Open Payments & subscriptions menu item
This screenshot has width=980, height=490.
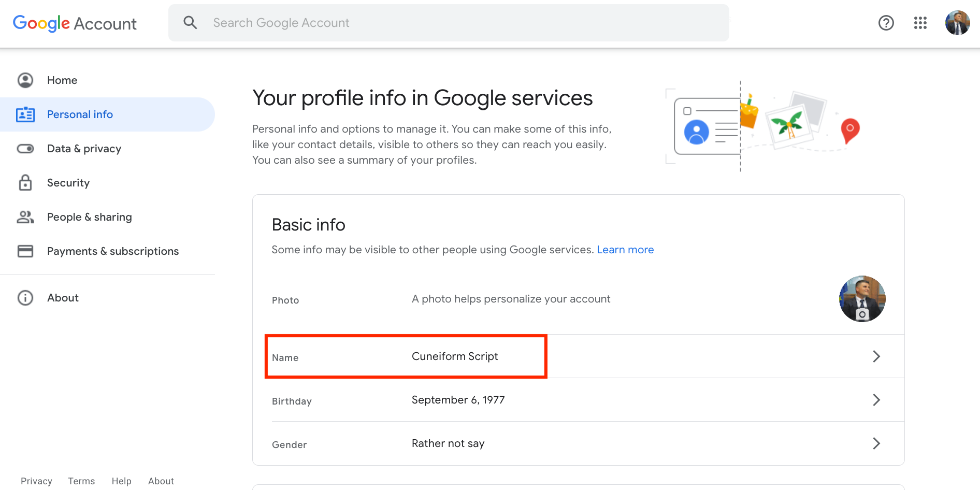pyautogui.click(x=113, y=251)
